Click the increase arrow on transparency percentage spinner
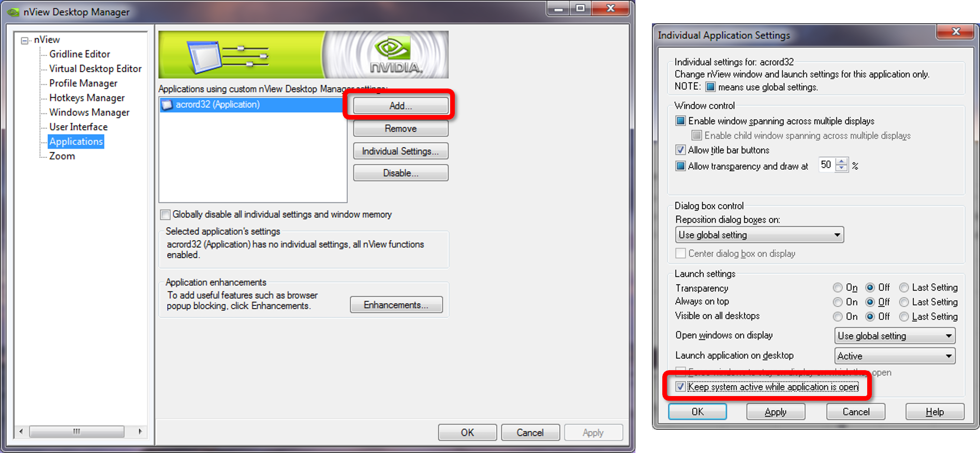Image resolution: width=980 pixels, height=453 pixels. coord(842,162)
